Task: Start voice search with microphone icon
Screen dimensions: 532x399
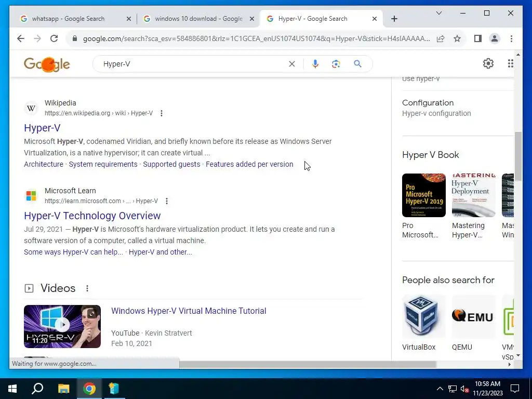Action: (315, 64)
